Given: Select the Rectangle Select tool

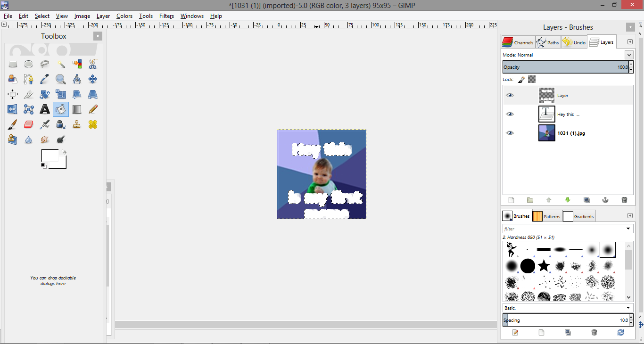Looking at the screenshot, I should click(x=13, y=64).
